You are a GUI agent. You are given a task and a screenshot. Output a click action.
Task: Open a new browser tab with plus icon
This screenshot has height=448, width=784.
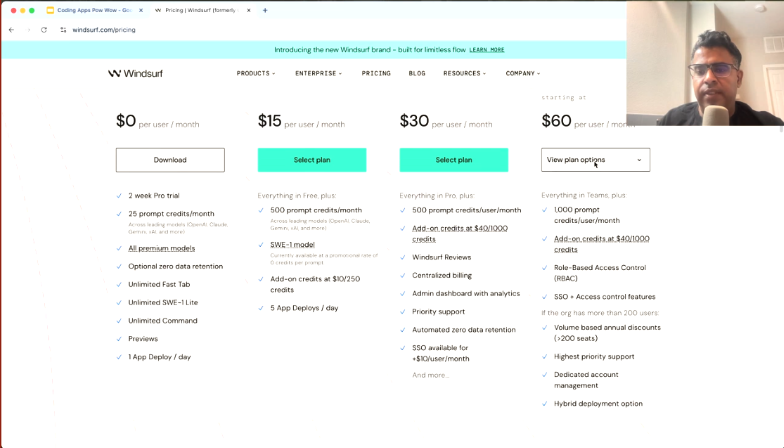click(x=265, y=10)
